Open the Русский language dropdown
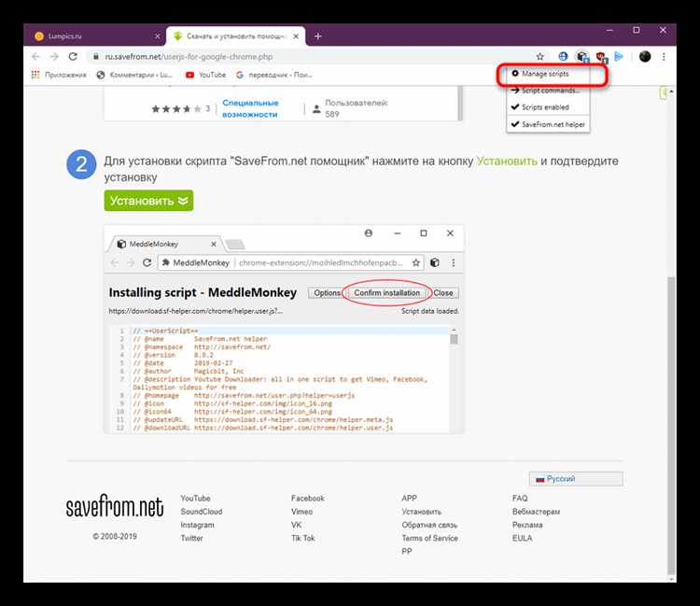This screenshot has height=606, width=700. [576, 479]
